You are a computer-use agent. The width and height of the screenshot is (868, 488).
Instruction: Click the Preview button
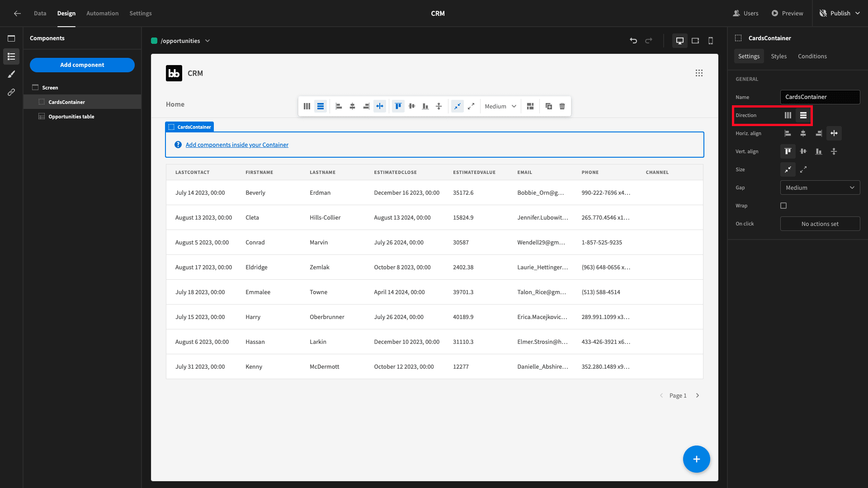pos(787,13)
